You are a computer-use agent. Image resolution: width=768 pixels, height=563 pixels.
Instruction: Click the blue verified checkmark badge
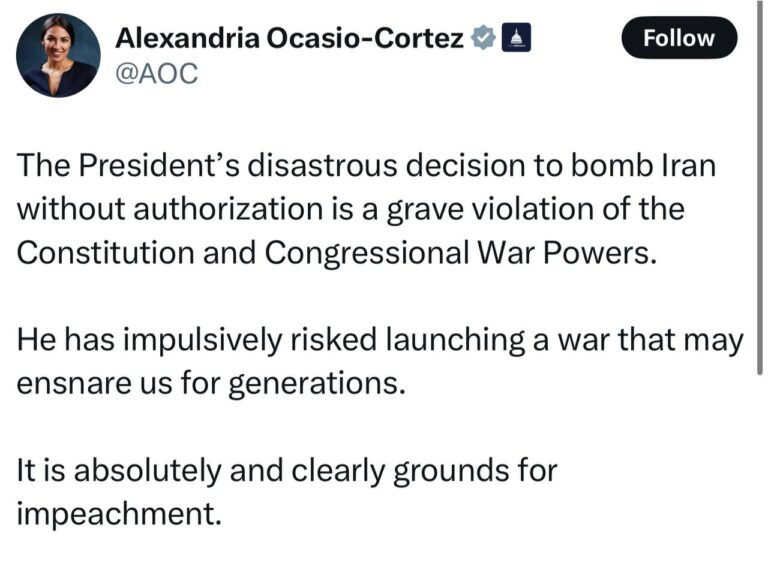[483, 38]
